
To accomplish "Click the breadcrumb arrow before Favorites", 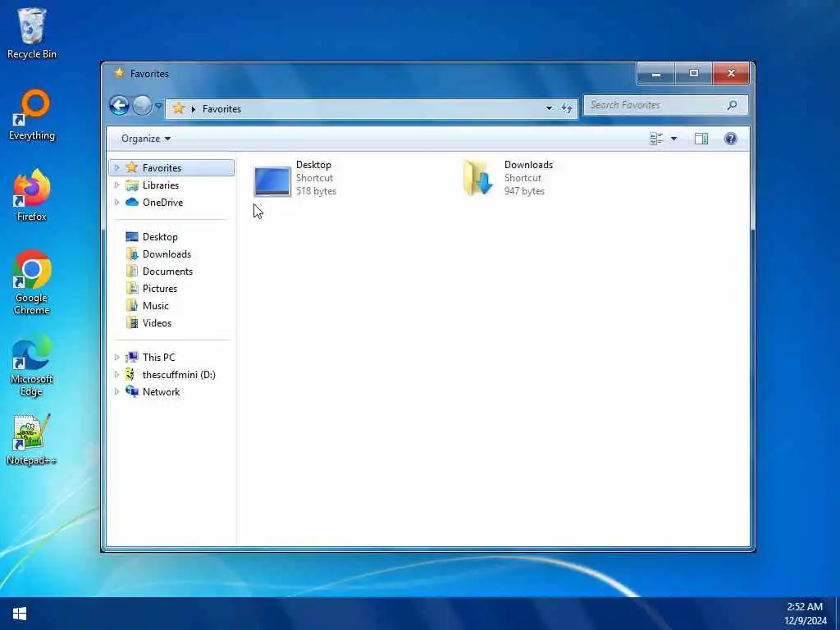I will (194, 109).
